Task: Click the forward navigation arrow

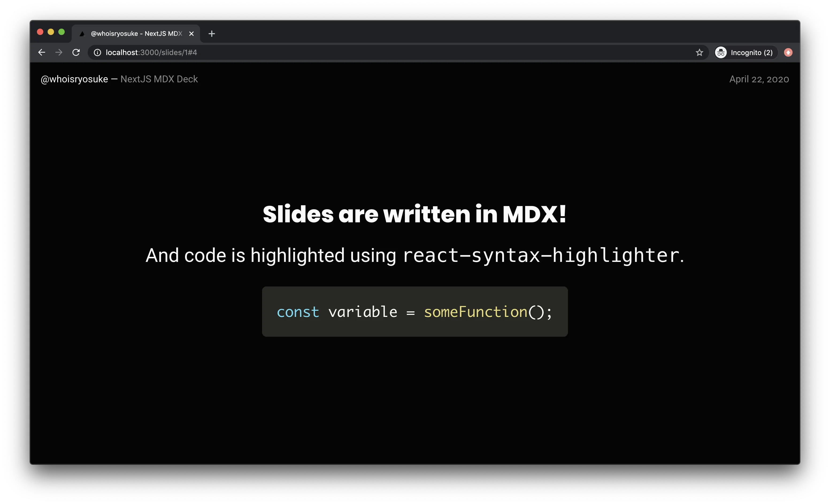Action: 59,52
